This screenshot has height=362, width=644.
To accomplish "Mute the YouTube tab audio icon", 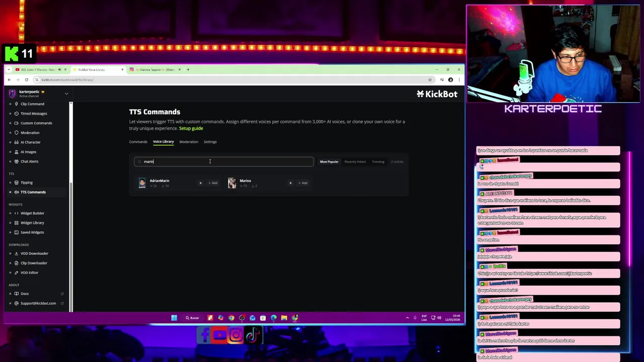I will pos(59,69).
